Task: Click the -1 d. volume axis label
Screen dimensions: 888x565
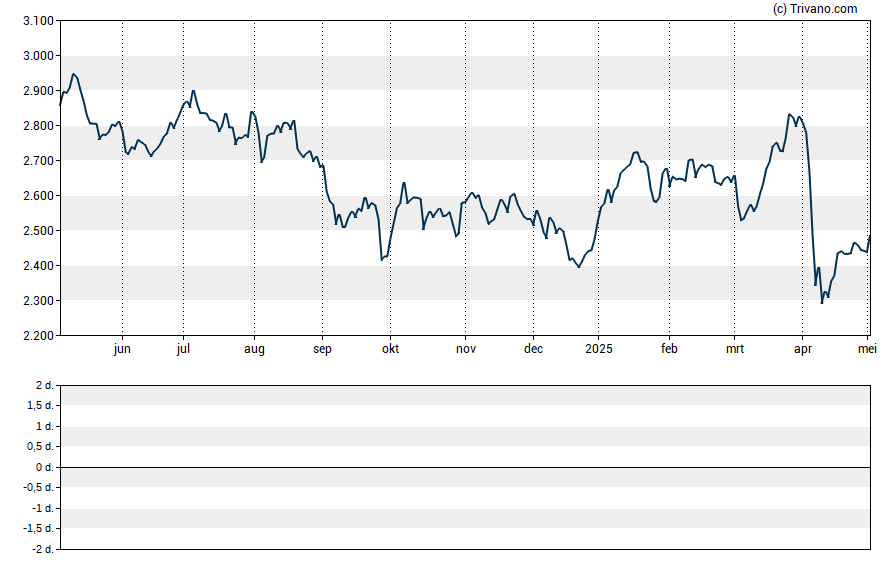Action: point(43,508)
